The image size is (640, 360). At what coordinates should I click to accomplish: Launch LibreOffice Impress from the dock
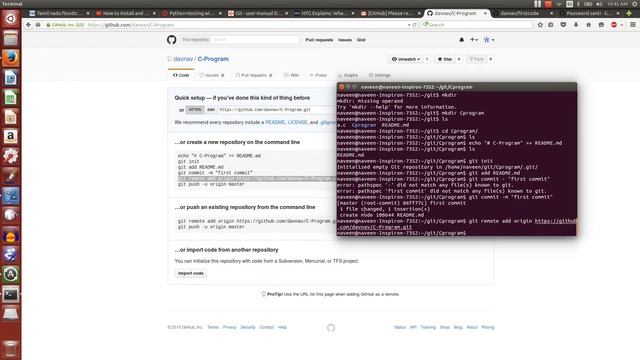11,117
